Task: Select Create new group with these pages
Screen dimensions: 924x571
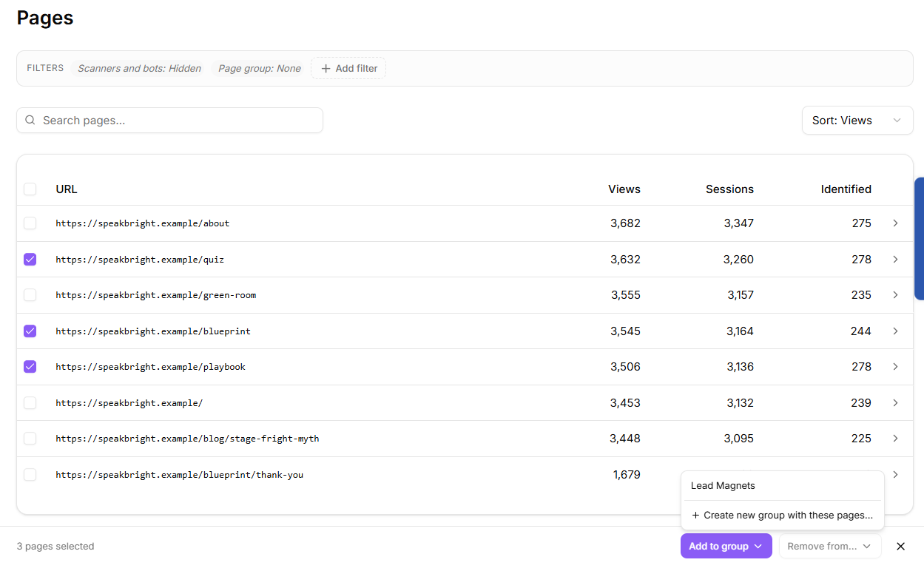Action: (x=783, y=516)
